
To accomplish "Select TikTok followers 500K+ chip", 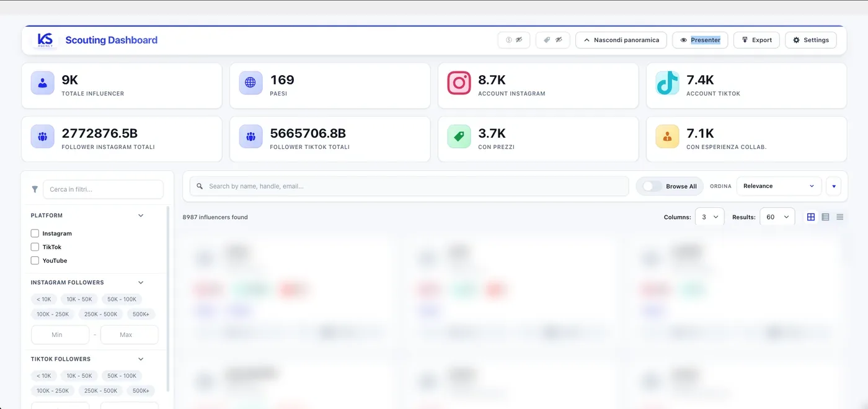I will [141, 390].
